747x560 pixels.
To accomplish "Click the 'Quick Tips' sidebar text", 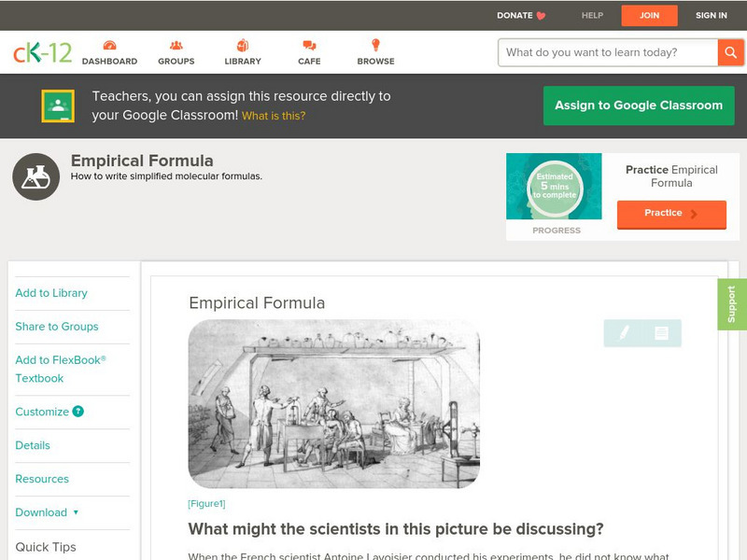I will tap(46, 547).
